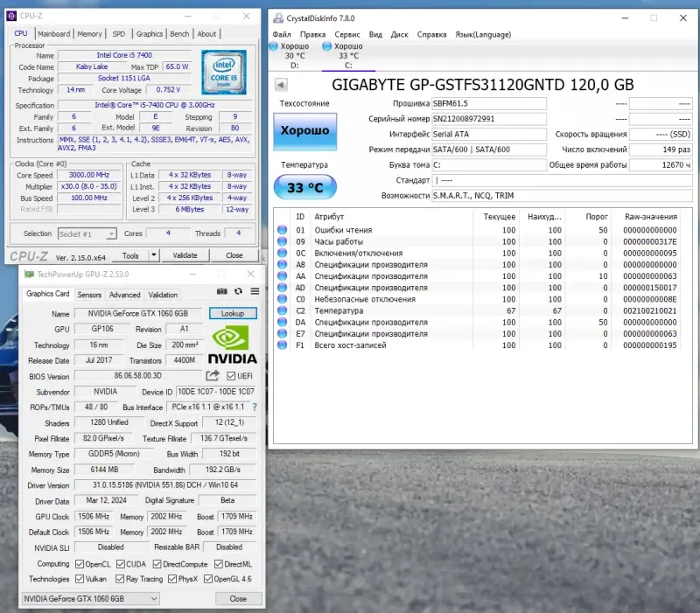Toggle the Vulkan checkbox
Screen dimensions: 700x613
tap(80, 579)
